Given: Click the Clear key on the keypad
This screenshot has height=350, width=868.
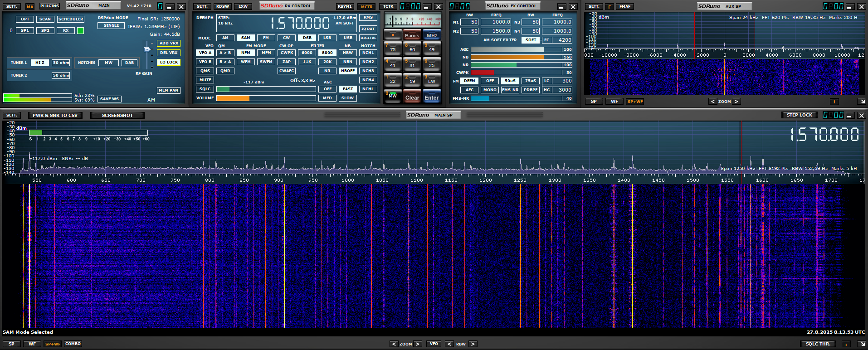Looking at the screenshot, I should [x=412, y=96].
